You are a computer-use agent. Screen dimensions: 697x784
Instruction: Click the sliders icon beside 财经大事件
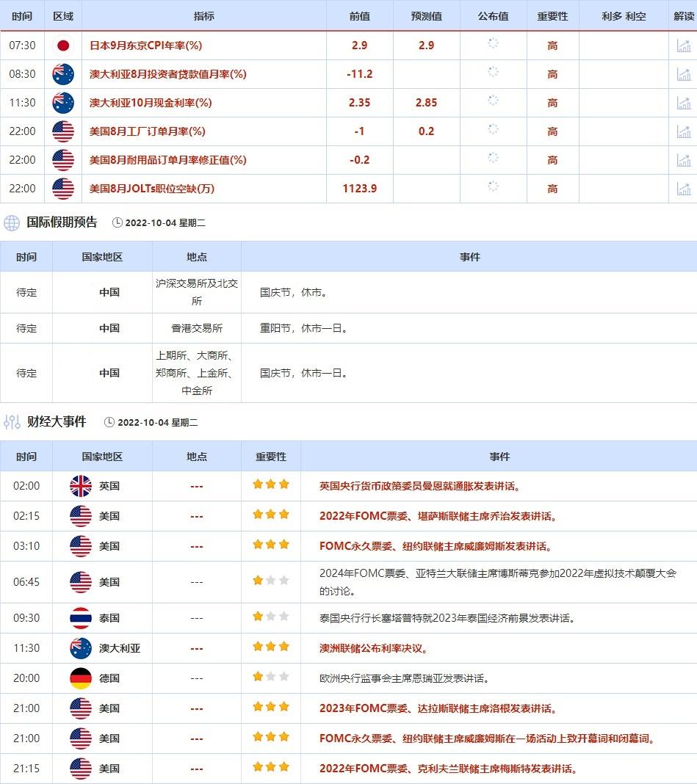coord(12,422)
